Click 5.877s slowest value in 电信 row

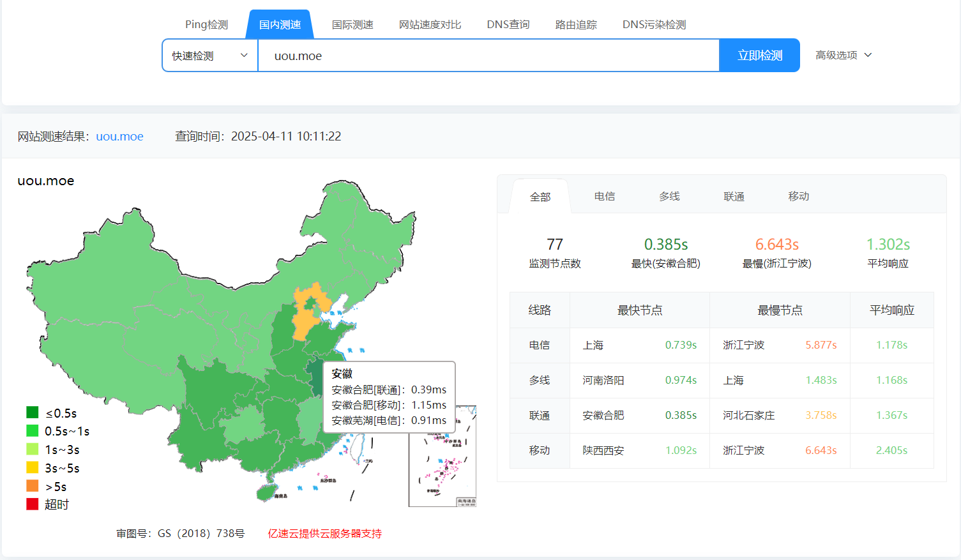pyautogui.click(x=821, y=345)
